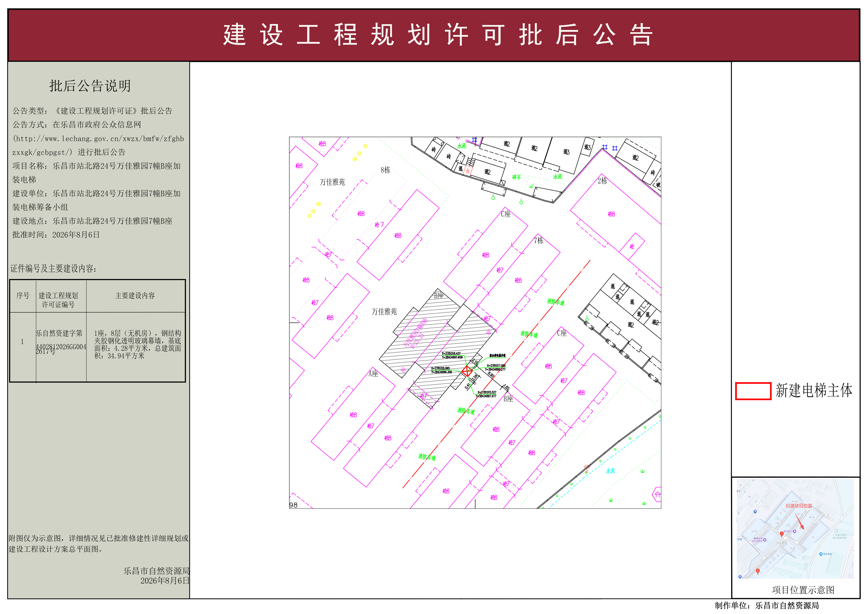Select the 建设地点 line
868x614 pixels.
pyautogui.click(x=92, y=221)
